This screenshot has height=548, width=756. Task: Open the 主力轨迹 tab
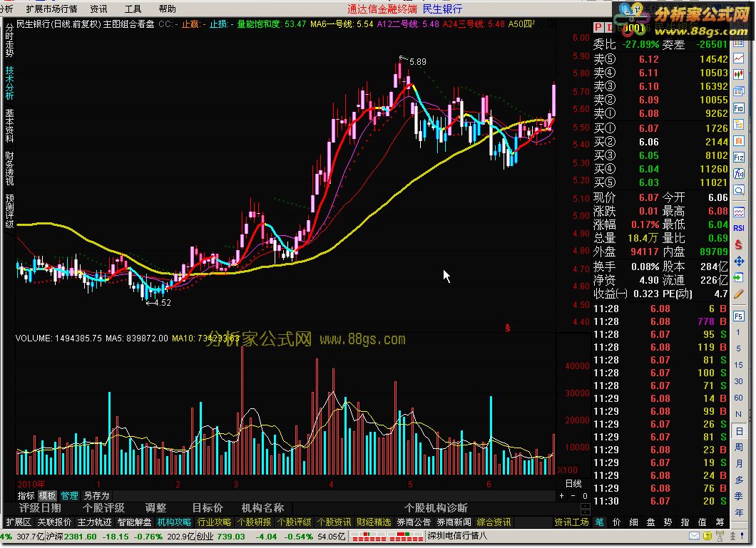[x=94, y=522]
